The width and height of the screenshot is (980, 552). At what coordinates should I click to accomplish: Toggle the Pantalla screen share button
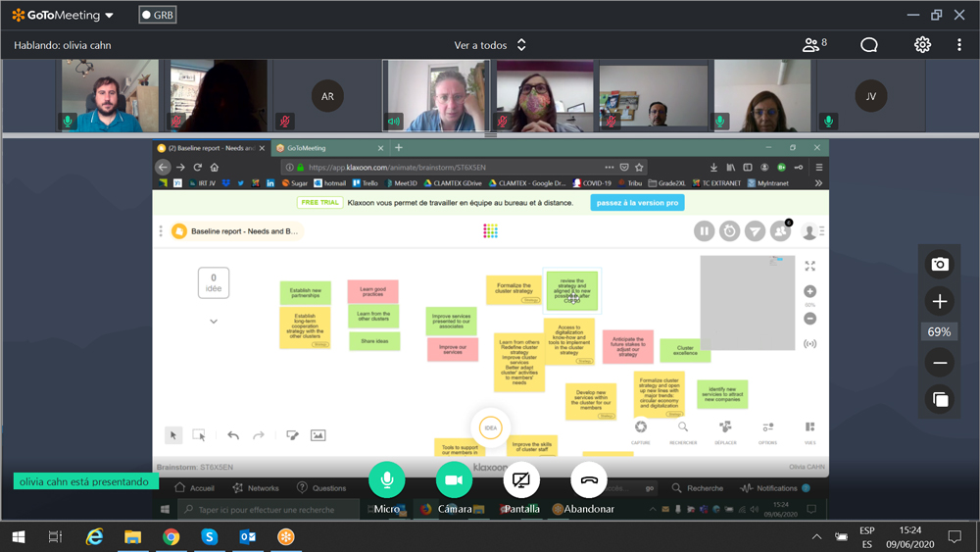pos(521,480)
